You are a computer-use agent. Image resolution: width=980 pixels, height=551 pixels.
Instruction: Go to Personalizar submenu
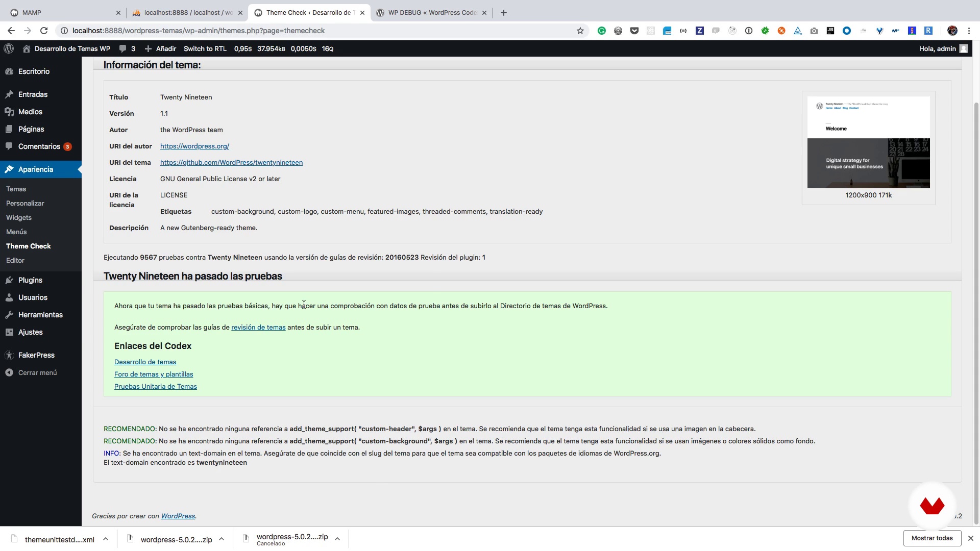(x=25, y=203)
